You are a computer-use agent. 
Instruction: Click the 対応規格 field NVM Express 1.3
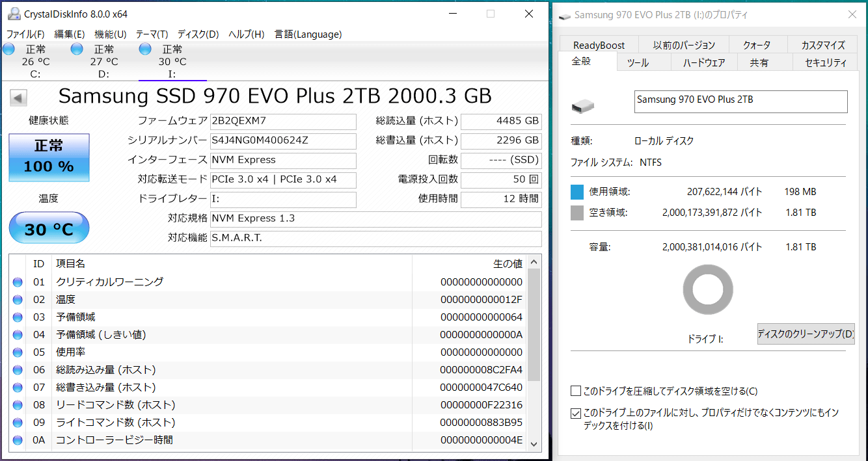click(x=376, y=219)
